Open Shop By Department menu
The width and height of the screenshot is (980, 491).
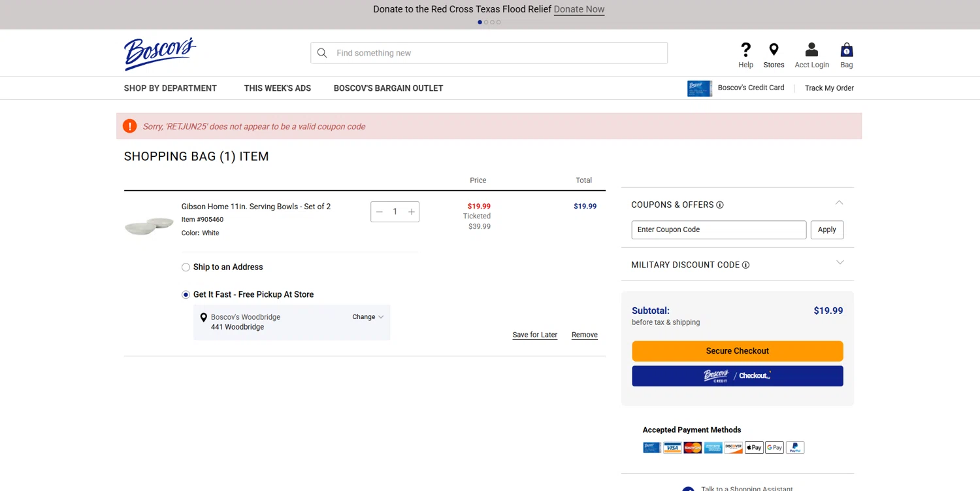(171, 88)
